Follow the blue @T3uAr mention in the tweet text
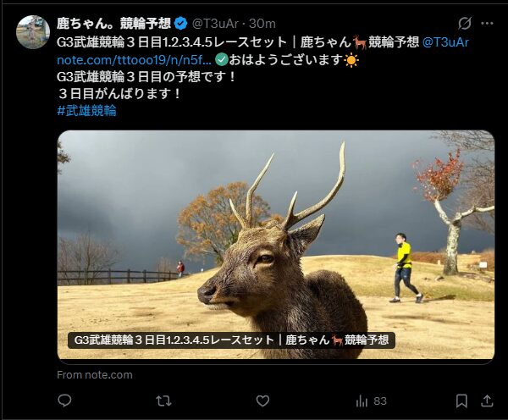The image size is (508, 420). (x=445, y=42)
